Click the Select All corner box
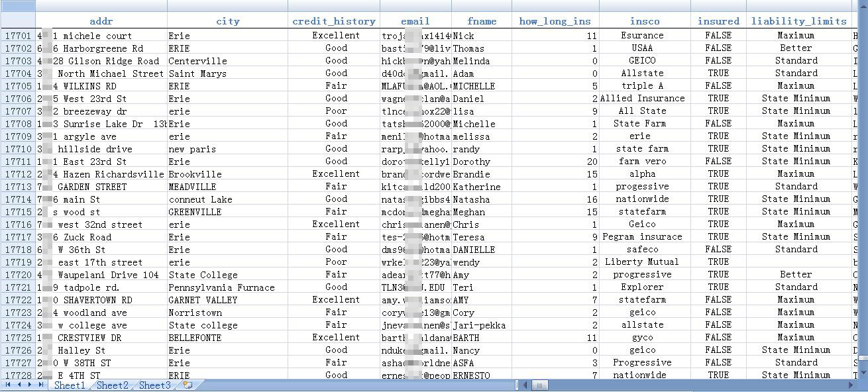This screenshot has height=392, width=868. [x=17, y=6]
